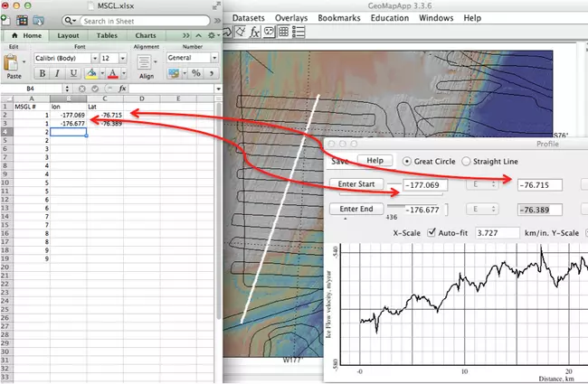Click the Help button in Profile window
This screenshot has width=588, height=384.
tap(375, 161)
